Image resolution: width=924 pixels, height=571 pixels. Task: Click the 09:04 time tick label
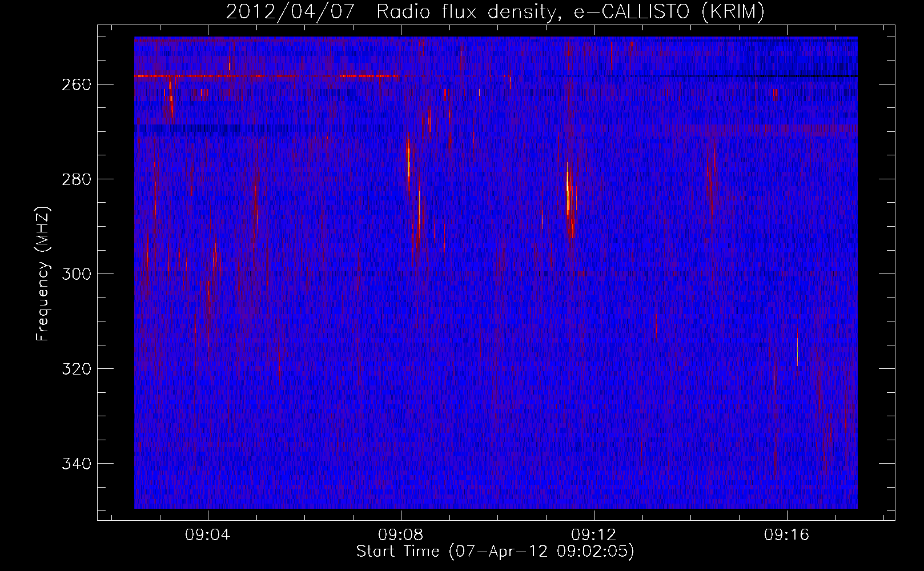point(207,535)
